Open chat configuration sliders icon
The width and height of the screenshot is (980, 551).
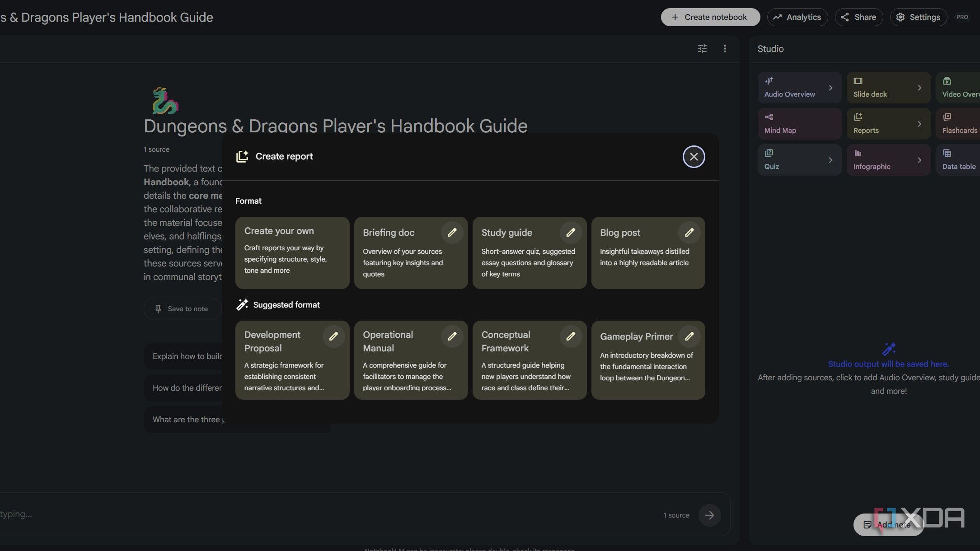coord(702,49)
